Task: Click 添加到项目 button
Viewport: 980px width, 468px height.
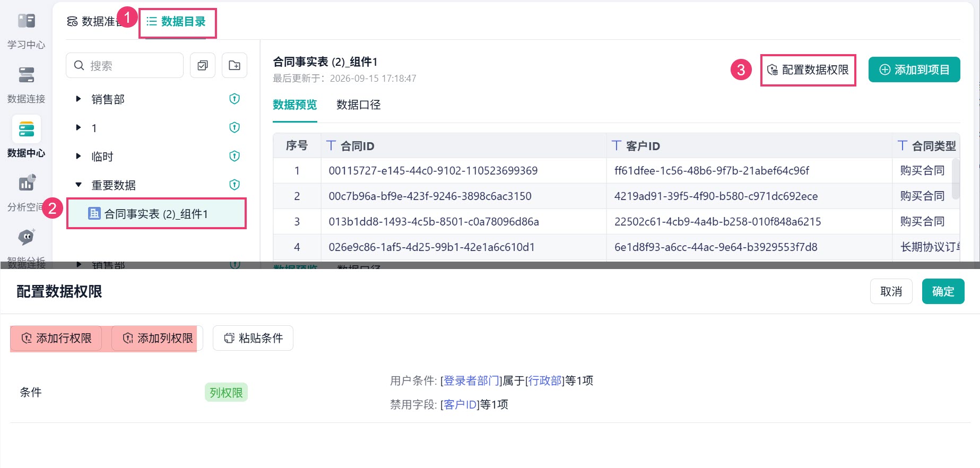Action: (x=914, y=70)
